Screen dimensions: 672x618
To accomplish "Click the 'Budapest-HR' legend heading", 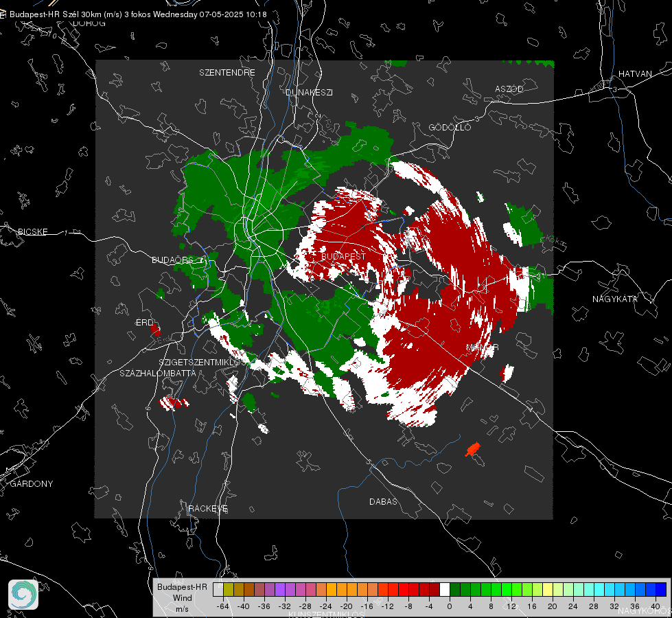I will 182,586.
